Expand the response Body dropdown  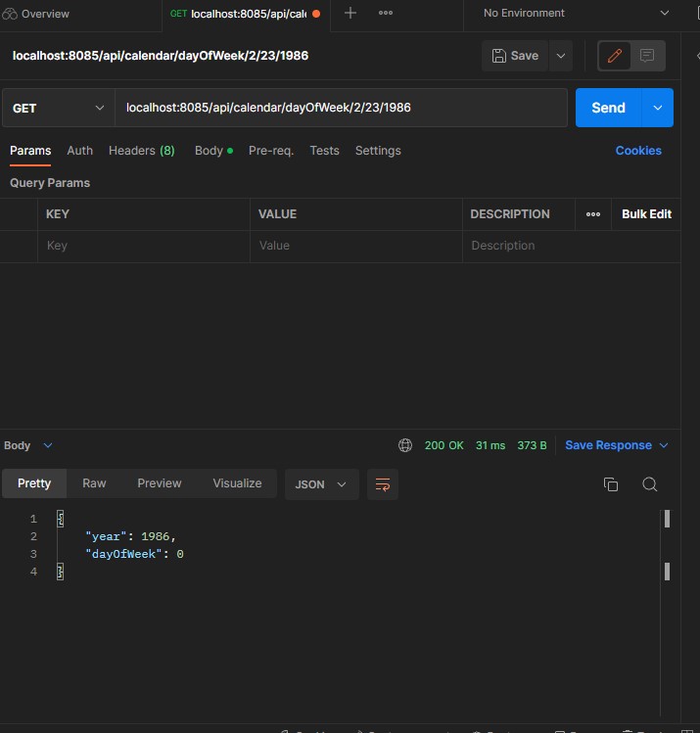point(28,445)
